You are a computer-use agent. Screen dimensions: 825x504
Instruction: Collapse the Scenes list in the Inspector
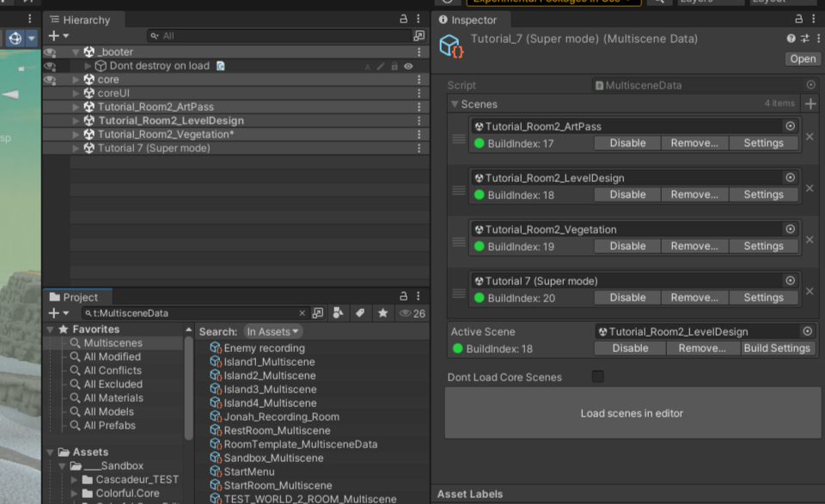(x=453, y=103)
